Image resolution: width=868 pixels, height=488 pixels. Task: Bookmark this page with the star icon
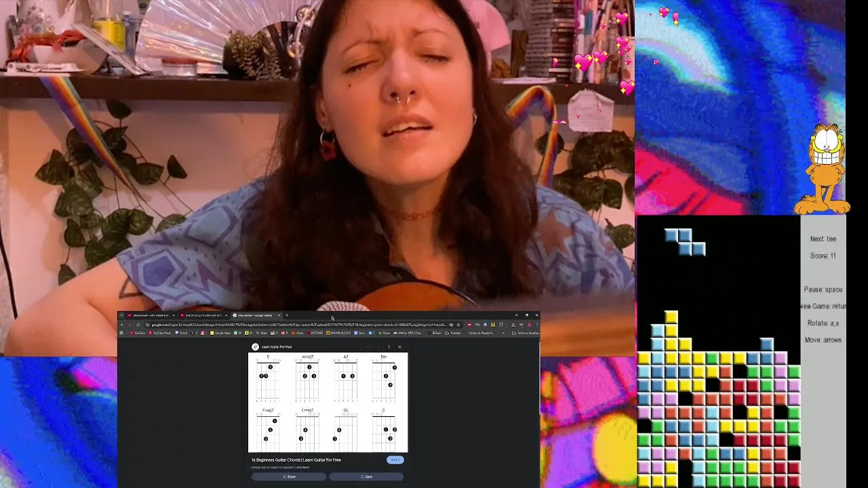click(458, 325)
